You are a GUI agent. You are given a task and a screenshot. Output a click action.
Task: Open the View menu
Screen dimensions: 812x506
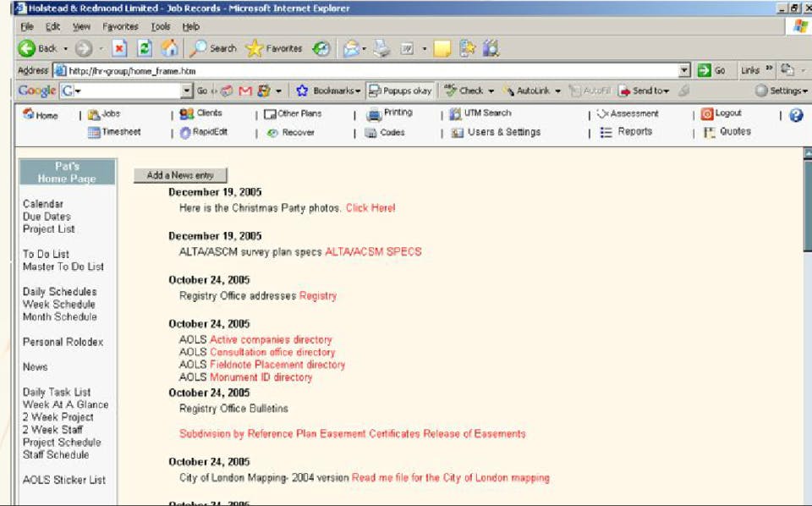(81, 26)
